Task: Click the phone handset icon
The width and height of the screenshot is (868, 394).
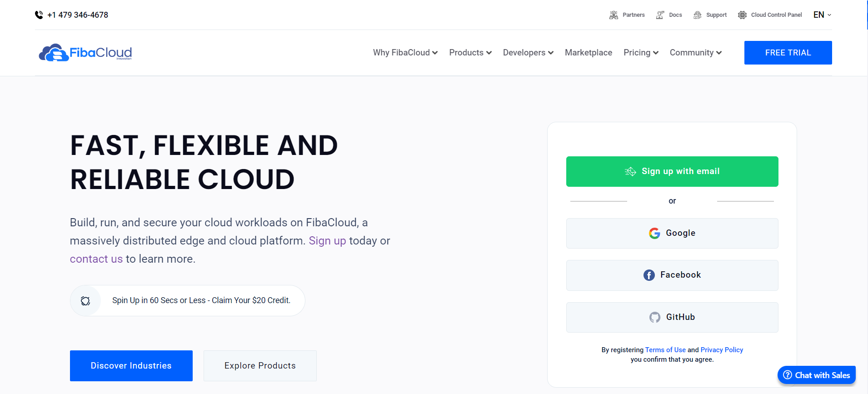Action: point(39,15)
